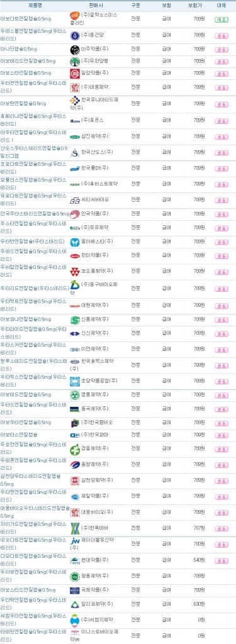
Task: Click the GSK logo for 글락소스미스클라인
Action: point(75,16)
